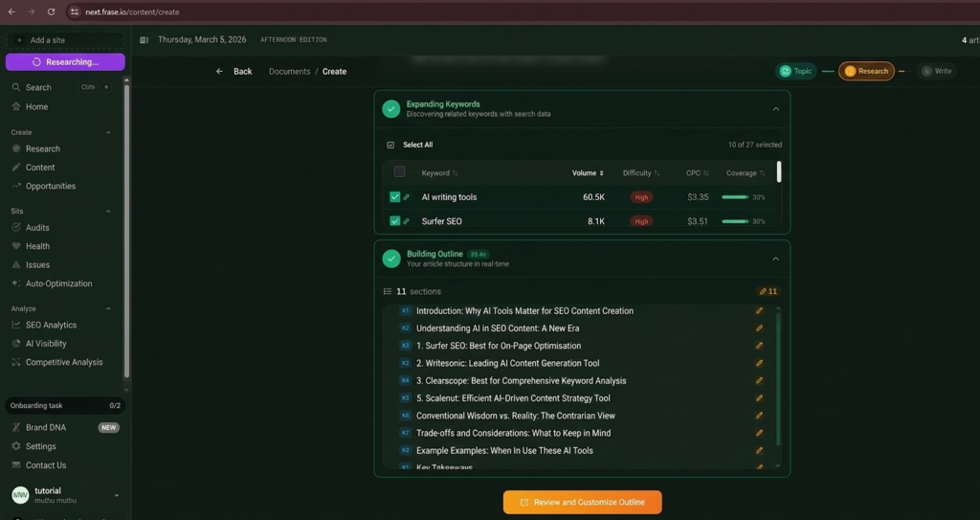The height and width of the screenshot is (520, 980).
Task: Edit Scalenut outline section
Action: click(759, 398)
